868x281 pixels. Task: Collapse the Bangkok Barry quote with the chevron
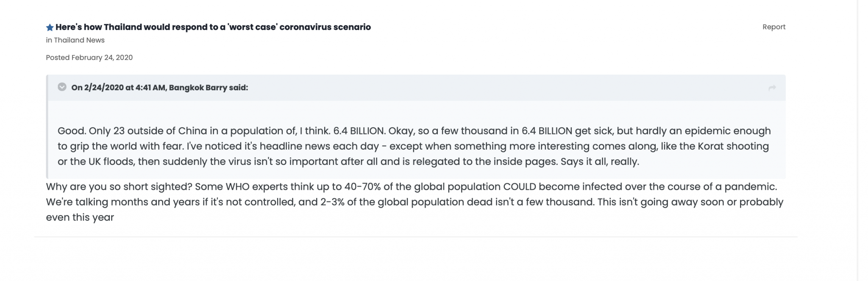62,87
